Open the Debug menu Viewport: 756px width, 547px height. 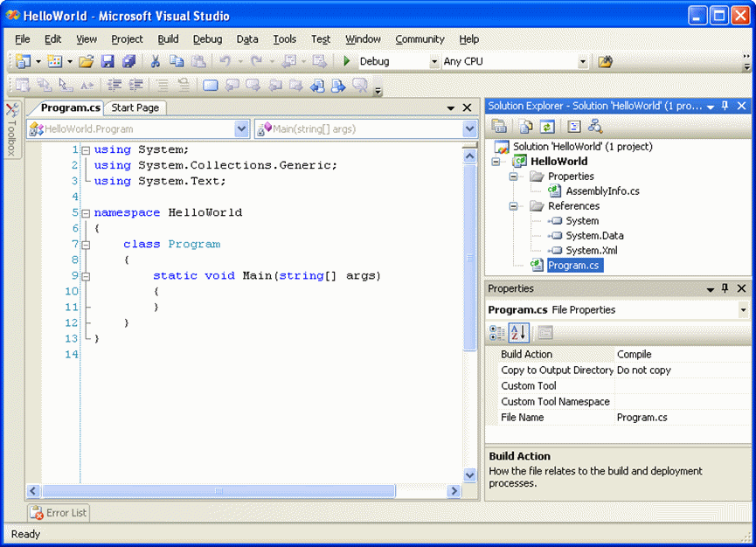coord(207,39)
